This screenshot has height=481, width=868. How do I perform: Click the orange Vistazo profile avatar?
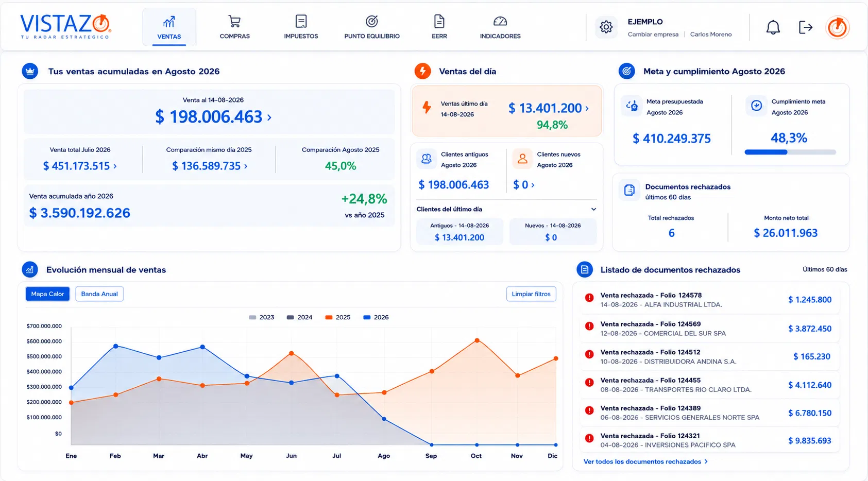click(x=838, y=27)
